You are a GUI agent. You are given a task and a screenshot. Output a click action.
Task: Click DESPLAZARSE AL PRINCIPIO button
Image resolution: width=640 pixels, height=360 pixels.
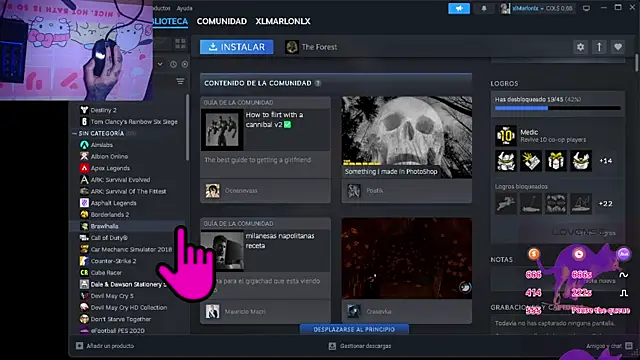pos(354,329)
